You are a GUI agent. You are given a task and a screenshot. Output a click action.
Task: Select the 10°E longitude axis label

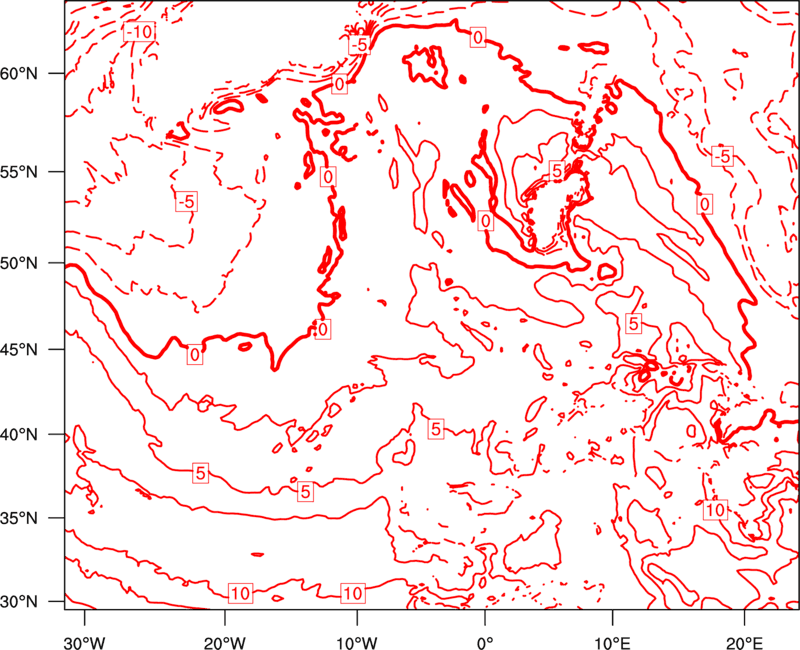tap(612, 642)
